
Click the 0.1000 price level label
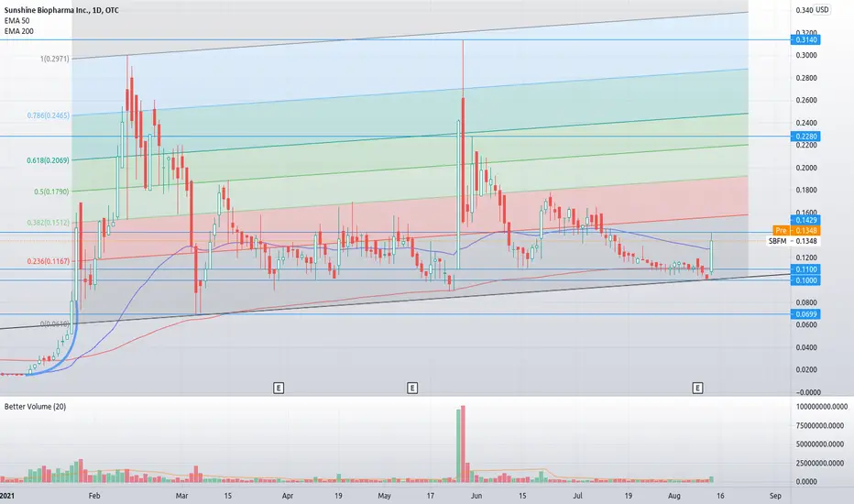[805, 280]
